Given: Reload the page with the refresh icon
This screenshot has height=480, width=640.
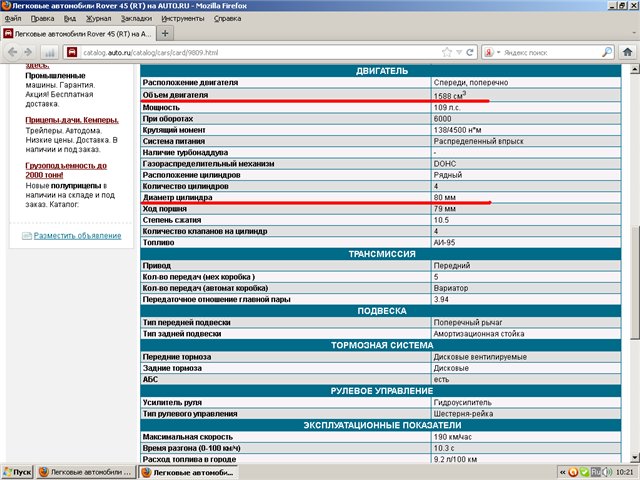Looking at the screenshot, I should point(470,52).
